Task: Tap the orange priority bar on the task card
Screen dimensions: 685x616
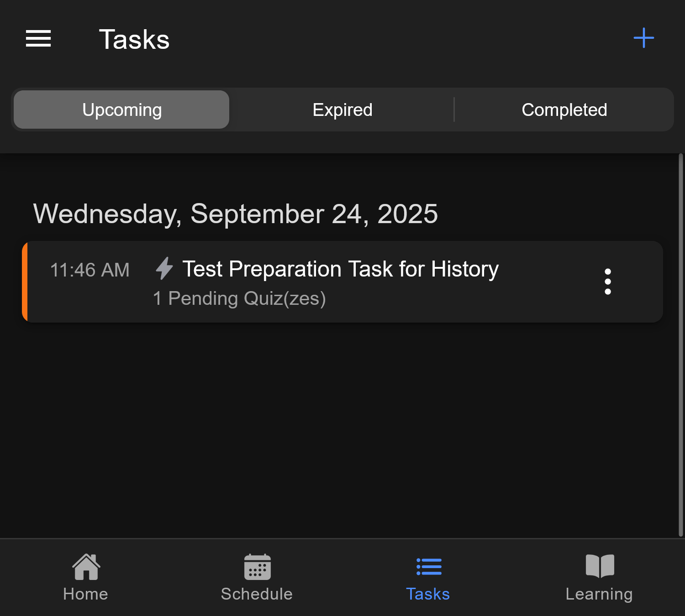Action: coord(25,281)
